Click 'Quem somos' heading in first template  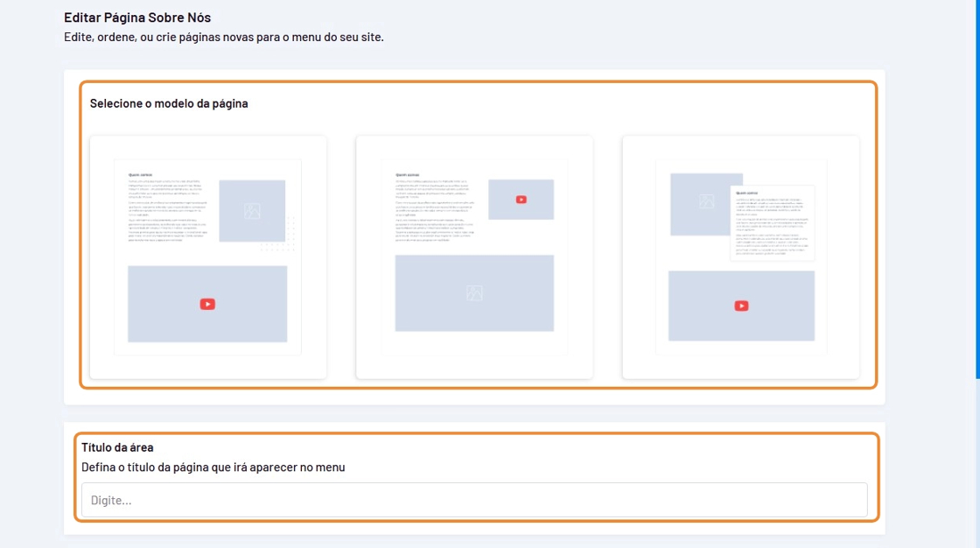click(x=139, y=174)
